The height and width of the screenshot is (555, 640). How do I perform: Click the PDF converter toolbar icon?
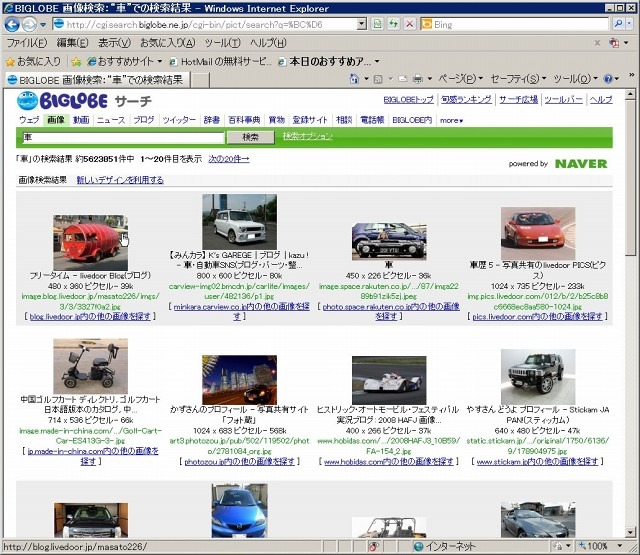[x=613, y=43]
